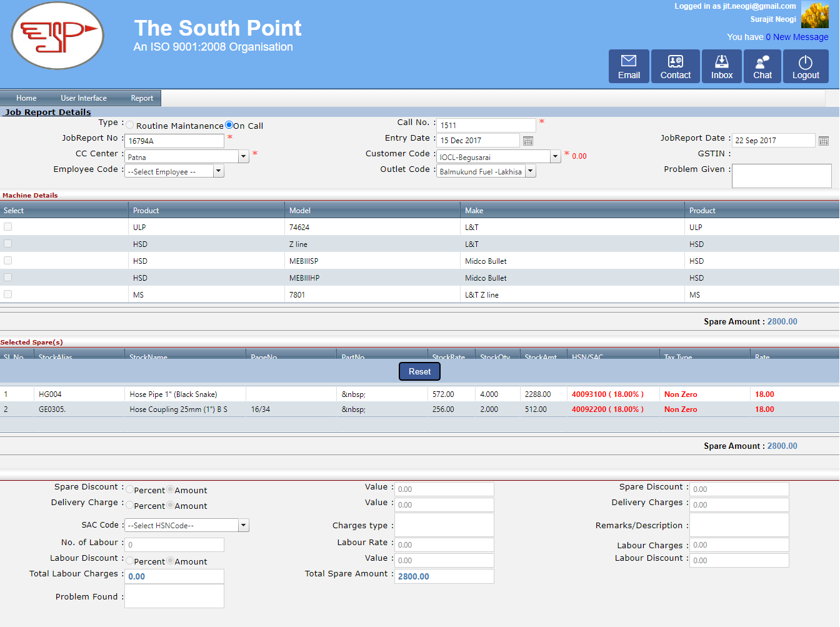The image size is (840, 627).
Task: Click the No. of Labour field
Action: pos(174,544)
